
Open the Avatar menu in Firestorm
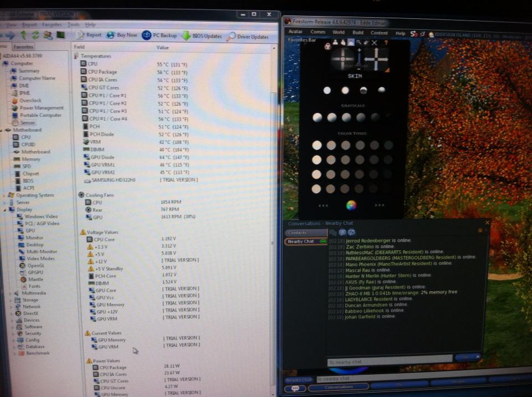(295, 32)
